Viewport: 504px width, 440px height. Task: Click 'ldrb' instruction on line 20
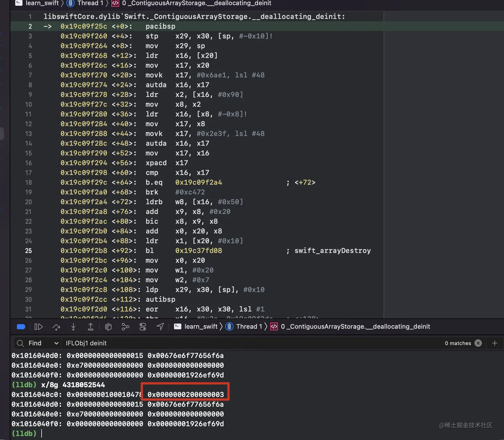154,202
